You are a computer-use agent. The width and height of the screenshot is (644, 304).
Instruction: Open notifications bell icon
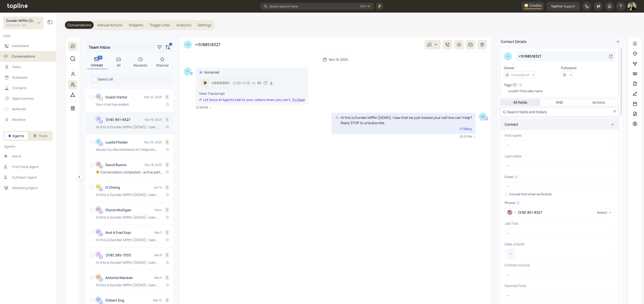coord(609,6)
